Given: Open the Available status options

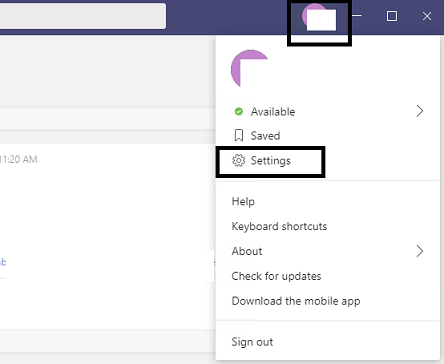Looking at the screenshot, I should [328, 111].
